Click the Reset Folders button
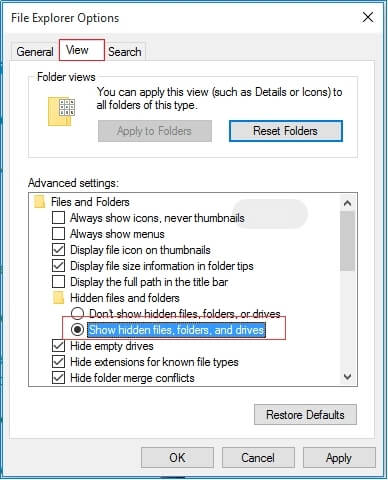This screenshot has height=480, width=388. [286, 131]
